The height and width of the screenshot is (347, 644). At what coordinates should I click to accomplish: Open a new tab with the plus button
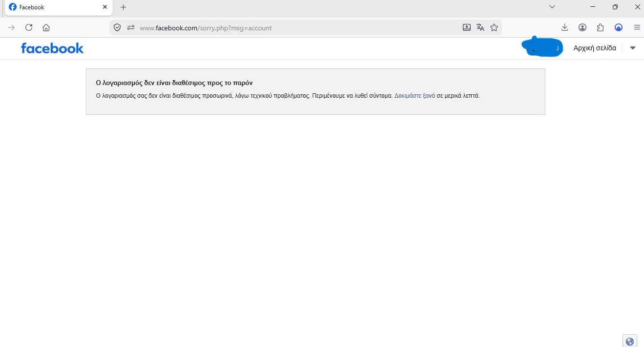click(x=124, y=7)
